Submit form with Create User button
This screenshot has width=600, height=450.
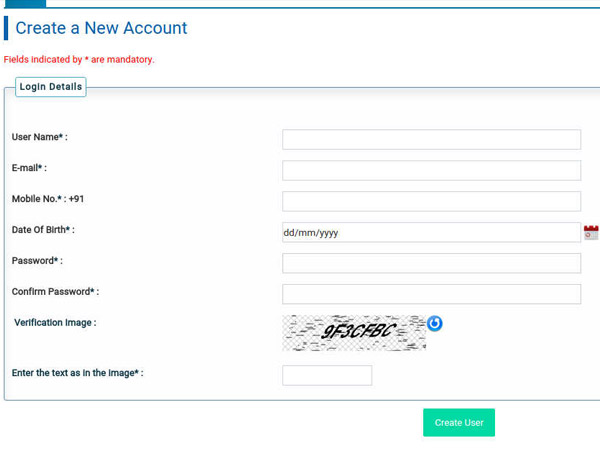coord(459,422)
